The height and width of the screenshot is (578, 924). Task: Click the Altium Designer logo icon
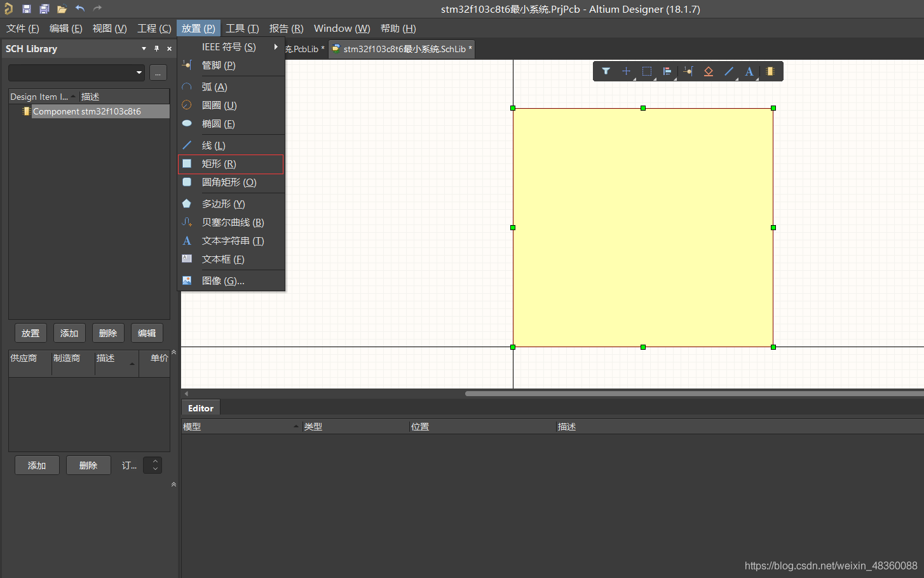click(8, 9)
